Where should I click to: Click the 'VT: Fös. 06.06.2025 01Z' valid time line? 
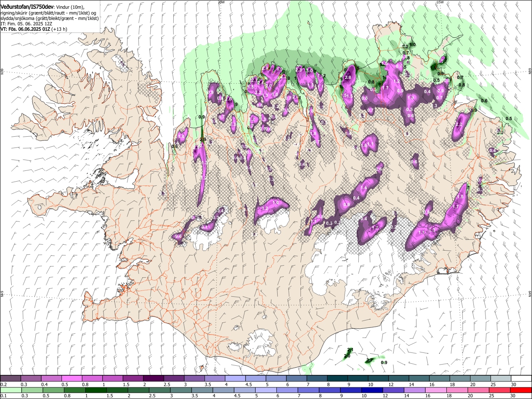(34, 29)
